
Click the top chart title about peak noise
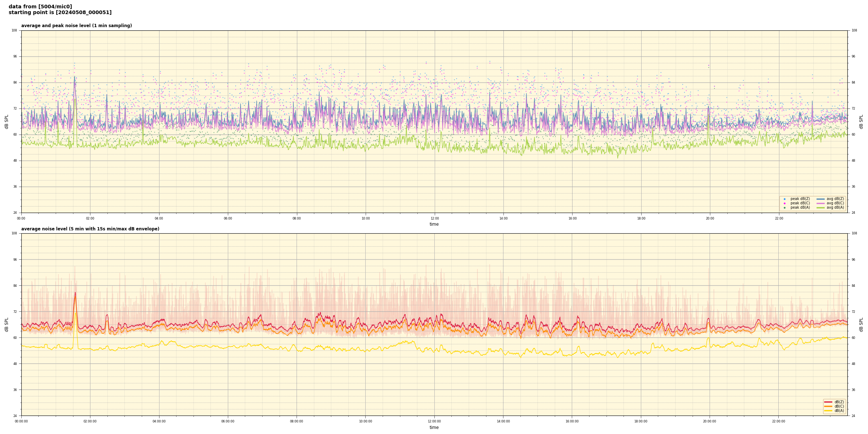(76, 26)
